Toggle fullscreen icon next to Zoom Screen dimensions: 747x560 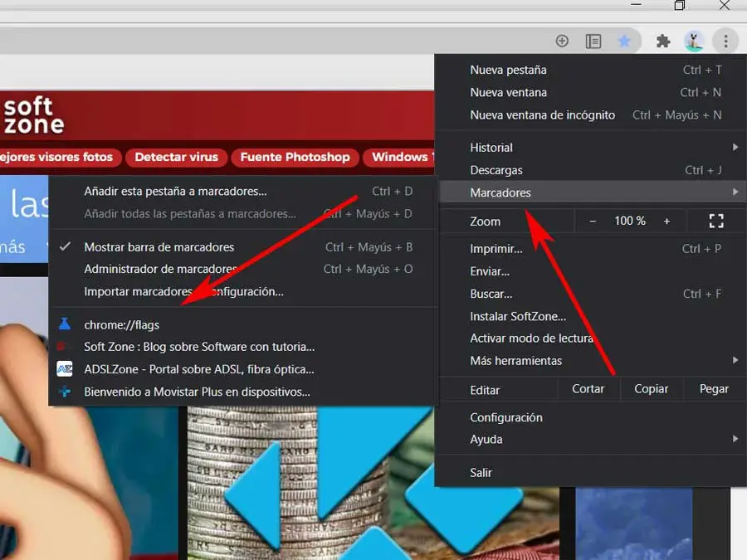(x=716, y=221)
